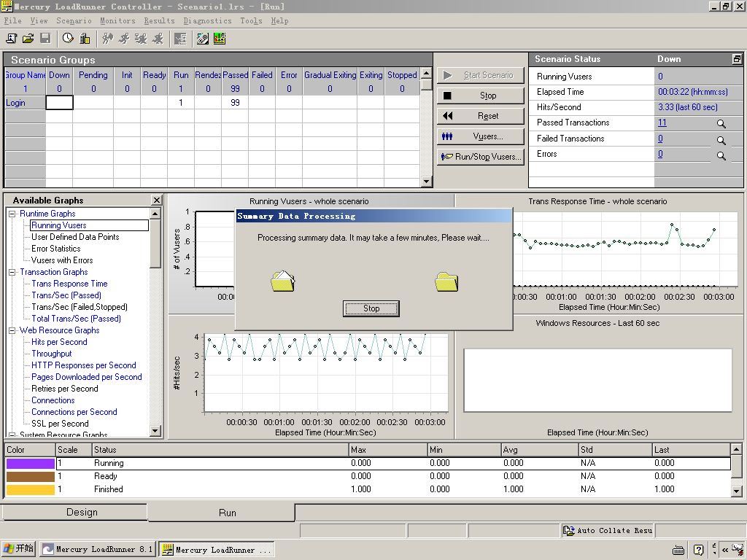Click the Reset button
Viewport: 747px width, 560px height.
click(480, 116)
